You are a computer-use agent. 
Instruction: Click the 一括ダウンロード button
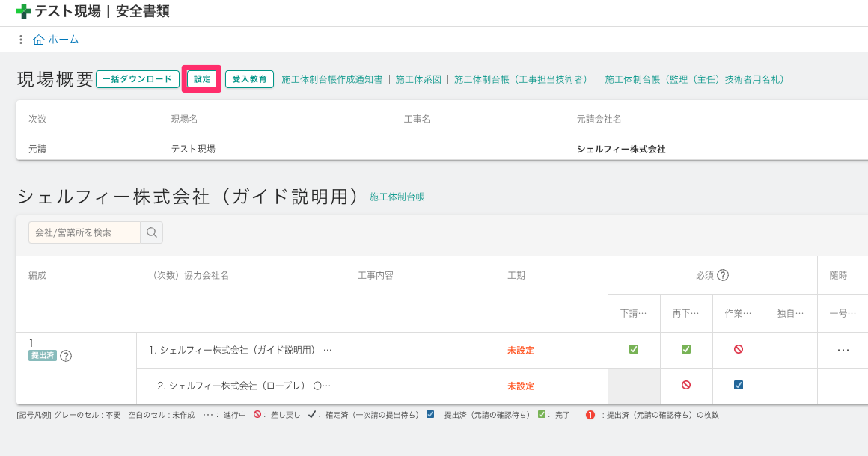138,79
